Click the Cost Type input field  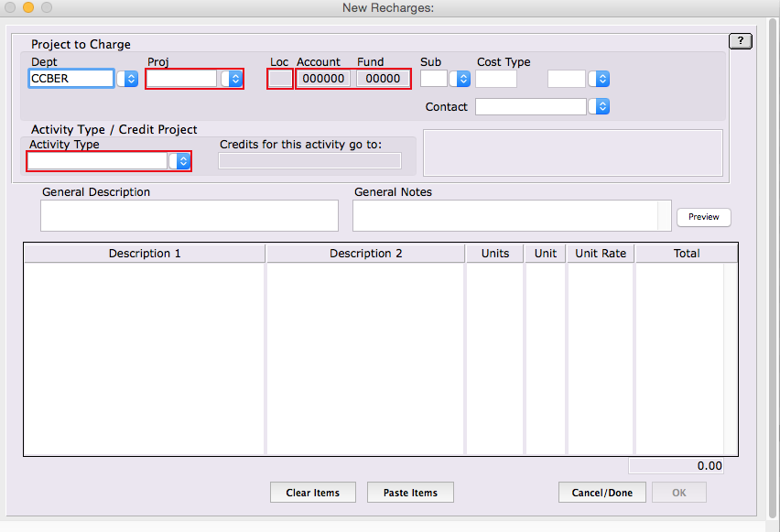(496, 79)
